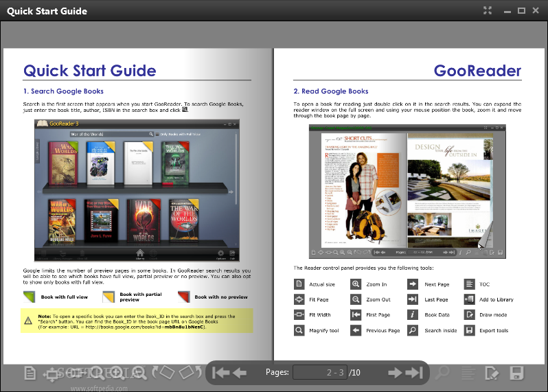The width and height of the screenshot is (548, 392).
Task: Click the Export tools icon in the page legend
Action: (469, 330)
